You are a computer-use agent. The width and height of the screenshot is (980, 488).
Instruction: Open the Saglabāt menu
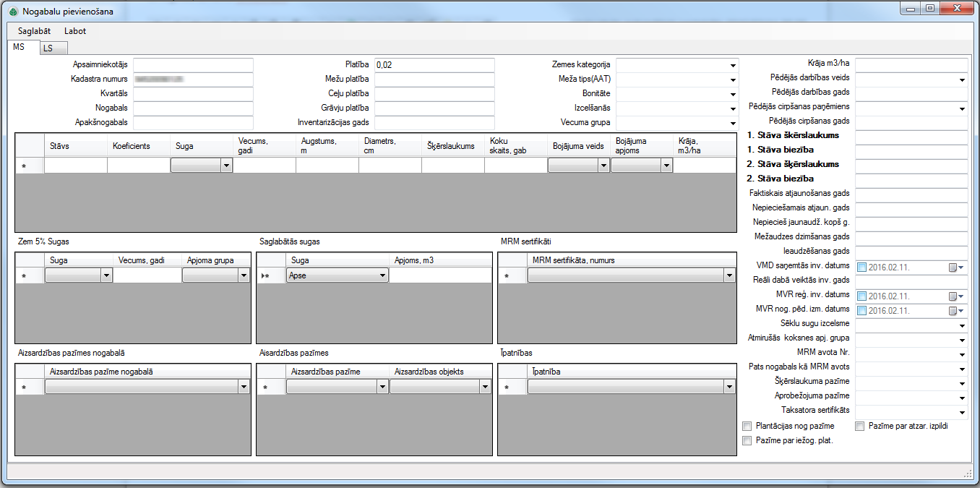(34, 31)
